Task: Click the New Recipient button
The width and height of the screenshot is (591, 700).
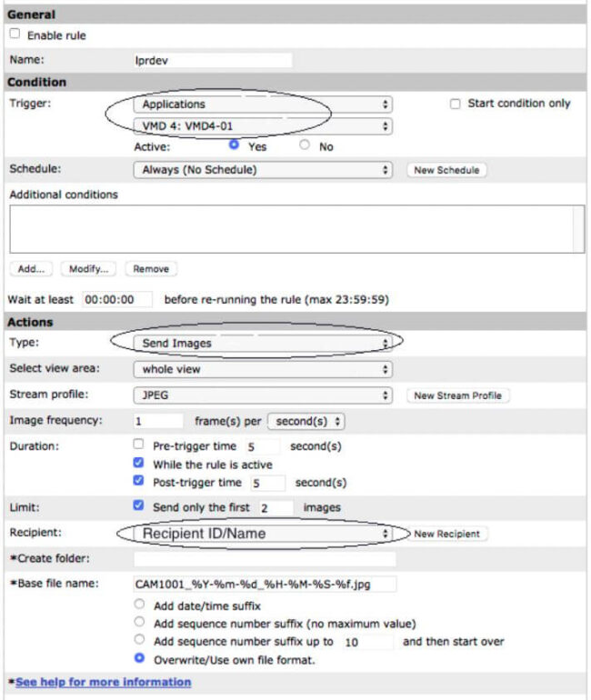Action: tap(446, 534)
